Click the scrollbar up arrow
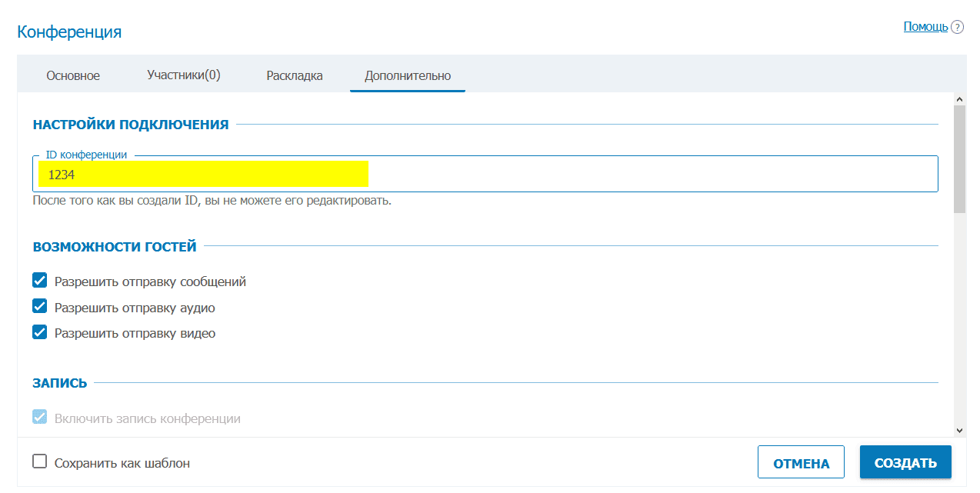The width and height of the screenshot is (980, 493). coord(959,99)
